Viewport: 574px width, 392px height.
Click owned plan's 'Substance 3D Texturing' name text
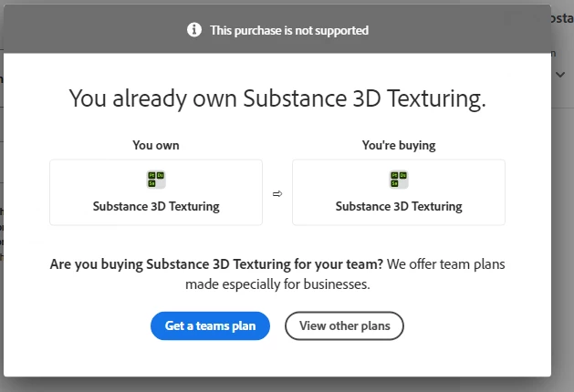click(156, 206)
